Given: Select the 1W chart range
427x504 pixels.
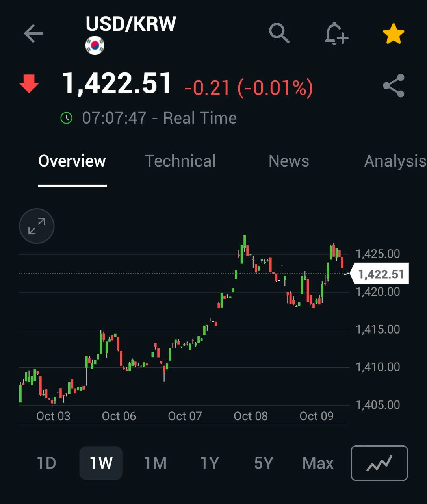Looking at the screenshot, I should coord(101,463).
